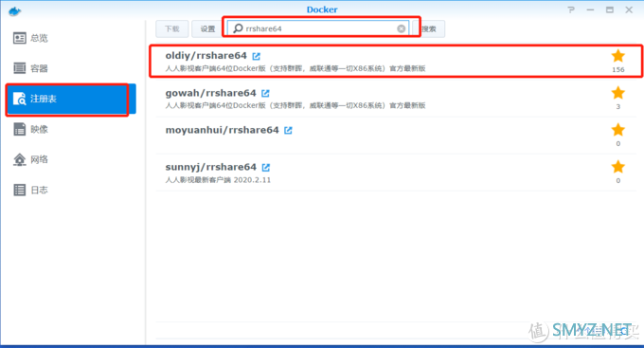The height and width of the screenshot is (348, 644).
Task: Open external link for moyuanhui/rrshare64
Action: point(288,131)
